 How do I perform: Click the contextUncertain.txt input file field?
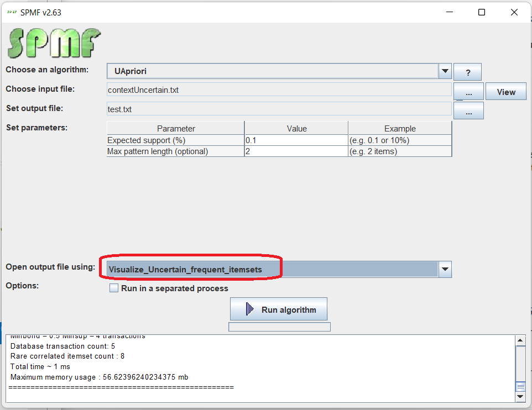coord(279,90)
